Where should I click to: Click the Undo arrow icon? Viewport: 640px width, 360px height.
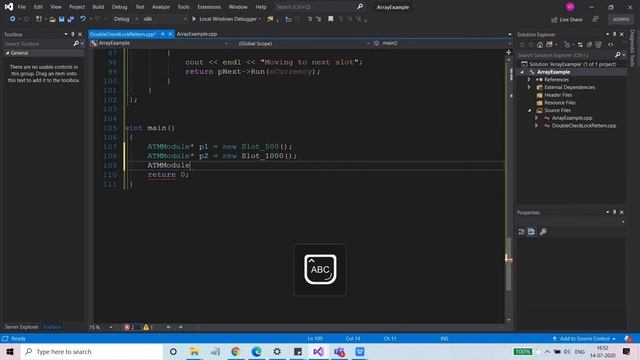(x=83, y=19)
